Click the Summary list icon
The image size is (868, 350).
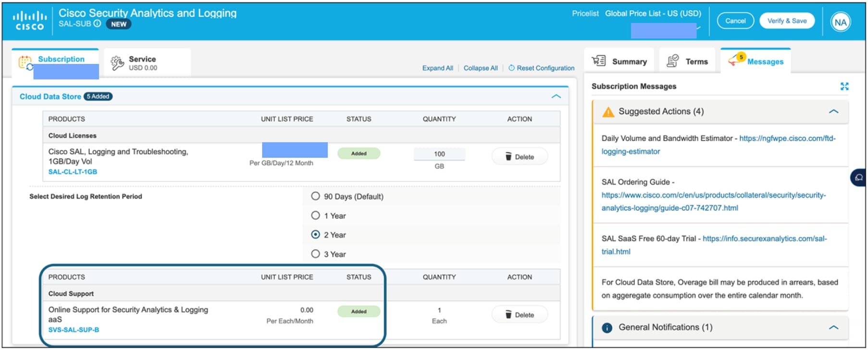point(598,61)
